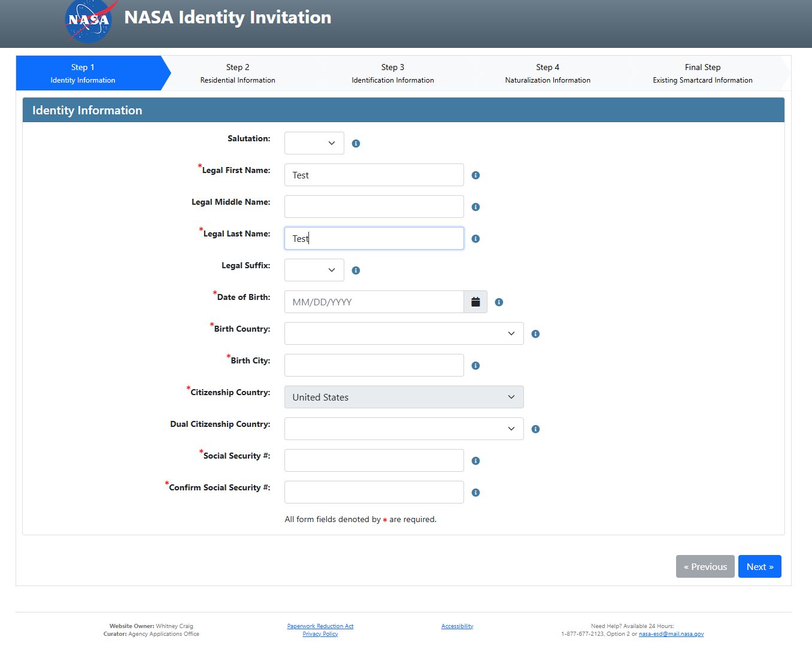Click the Social Security # info icon

click(475, 461)
